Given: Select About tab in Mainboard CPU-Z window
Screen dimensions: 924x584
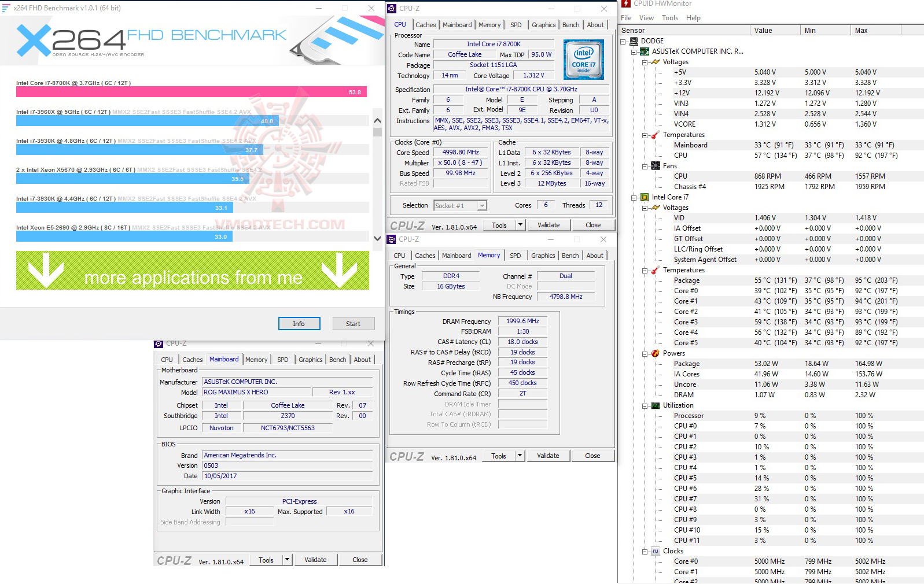Looking at the screenshot, I should click(362, 360).
